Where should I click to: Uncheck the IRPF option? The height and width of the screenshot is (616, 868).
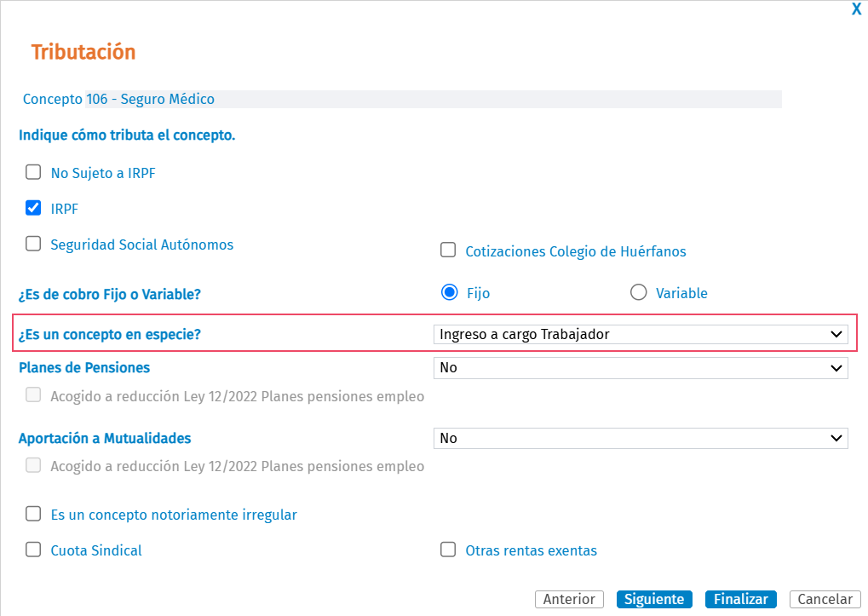(x=32, y=207)
